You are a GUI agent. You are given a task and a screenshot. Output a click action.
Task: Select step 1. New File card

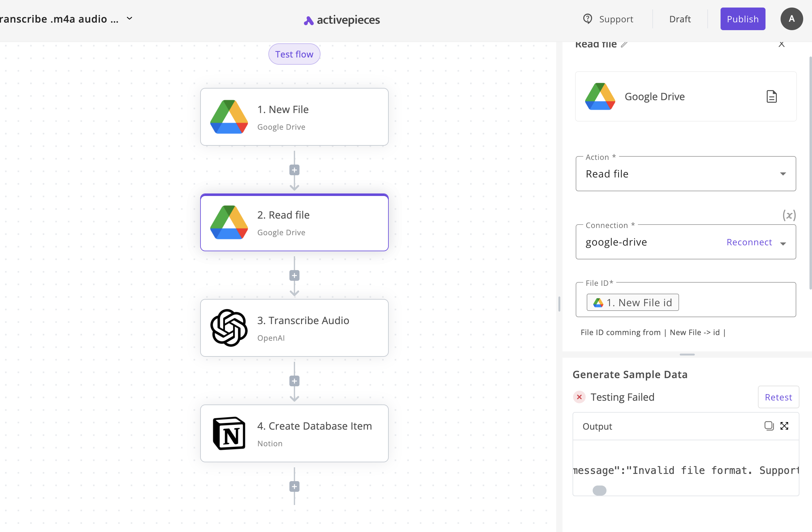tap(294, 117)
